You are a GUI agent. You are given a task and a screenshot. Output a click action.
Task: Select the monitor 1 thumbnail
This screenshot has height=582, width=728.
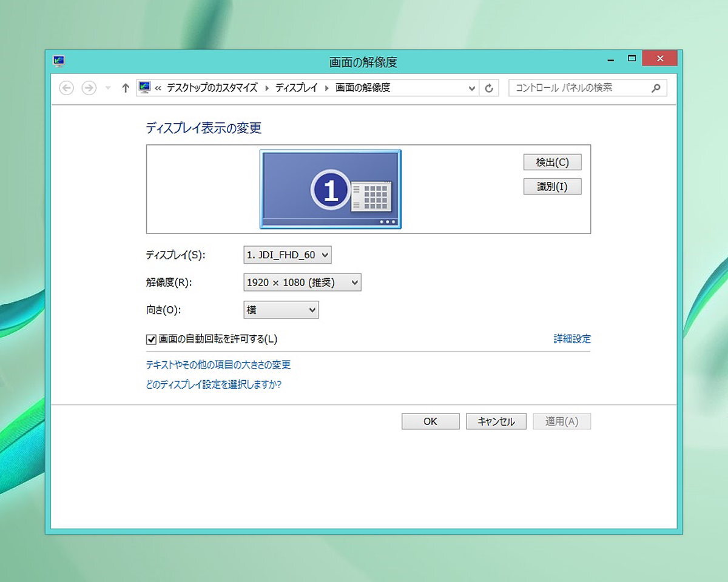point(331,189)
